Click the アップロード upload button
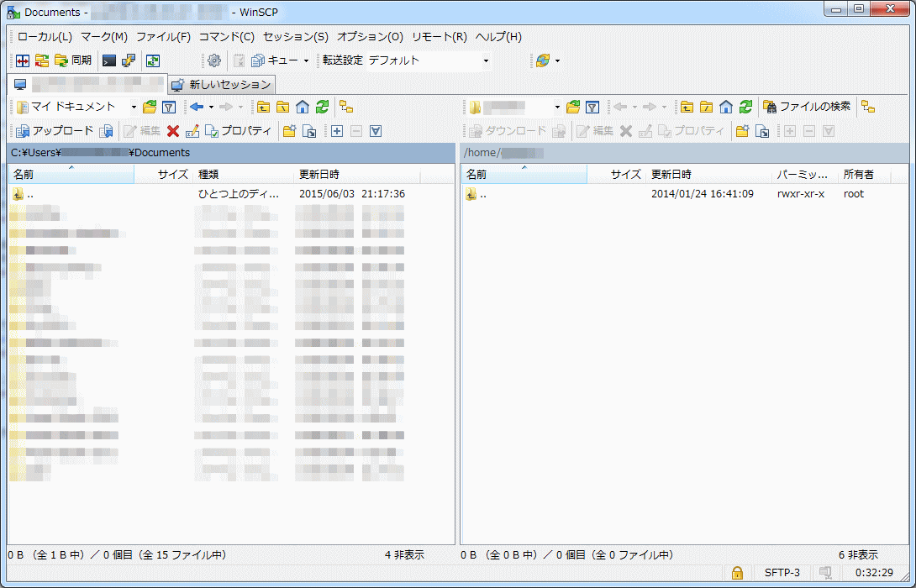This screenshot has height=588, width=916. click(55, 131)
